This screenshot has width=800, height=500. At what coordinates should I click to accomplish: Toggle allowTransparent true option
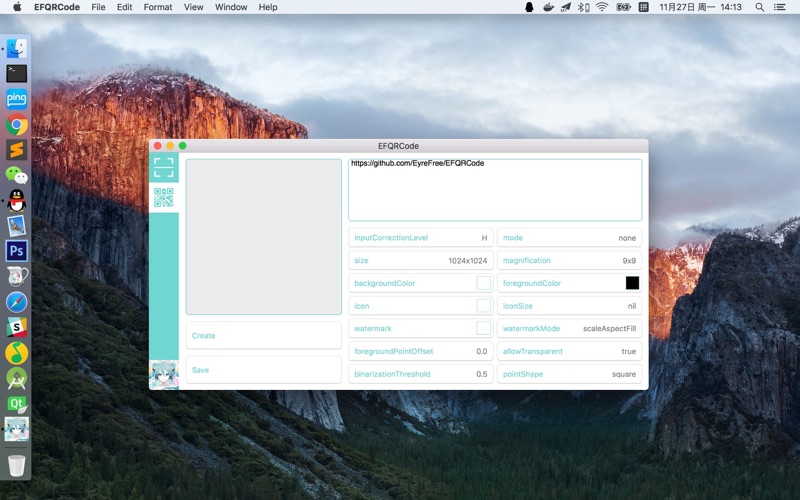[x=569, y=351]
